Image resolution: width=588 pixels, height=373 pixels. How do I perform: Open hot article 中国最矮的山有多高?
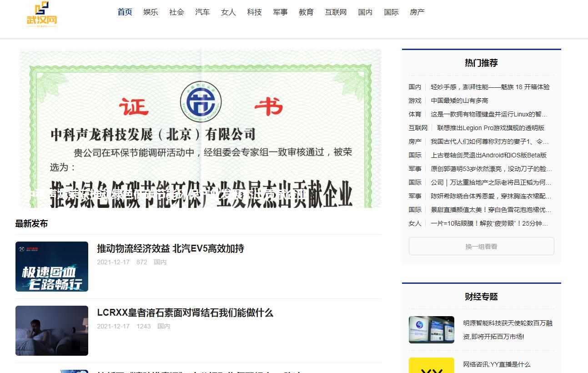(459, 101)
